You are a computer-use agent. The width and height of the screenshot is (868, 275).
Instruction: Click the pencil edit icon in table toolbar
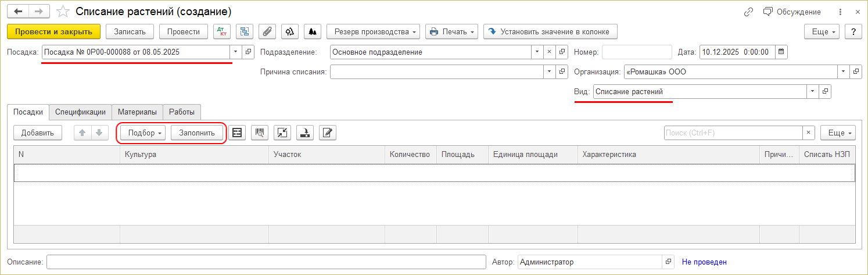[x=328, y=133]
